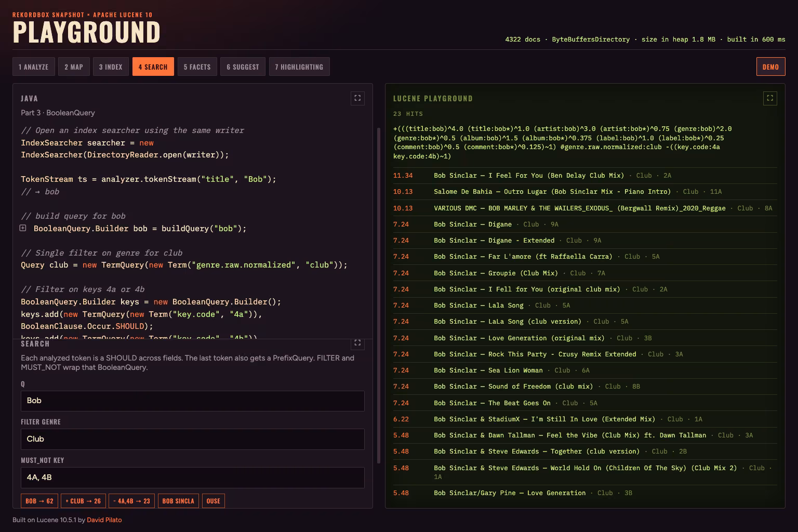Apply the "BOB → 62" preset chip
Screen dimensions: 798x532
click(x=39, y=501)
